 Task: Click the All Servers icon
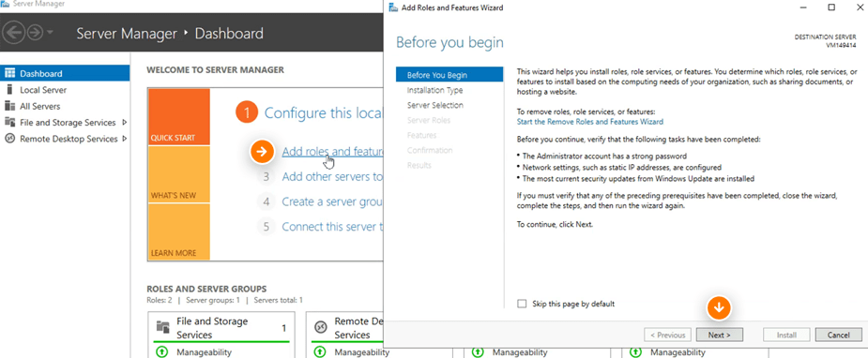click(x=9, y=106)
